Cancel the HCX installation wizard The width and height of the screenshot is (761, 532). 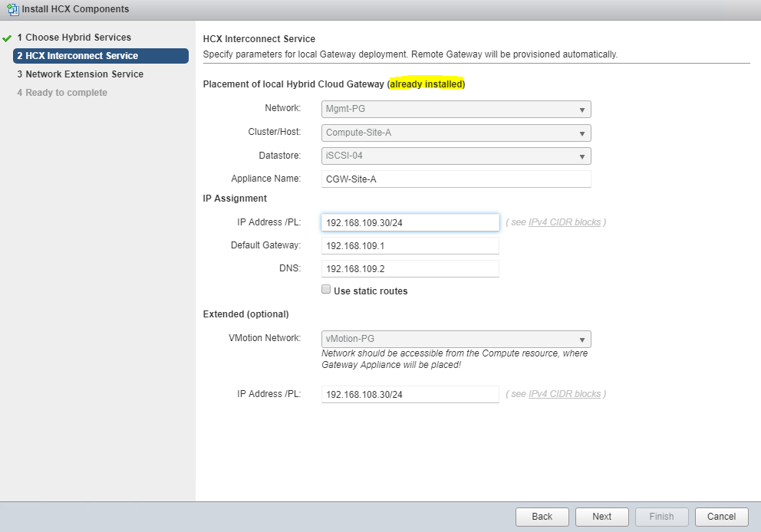[x=721, y=517]
